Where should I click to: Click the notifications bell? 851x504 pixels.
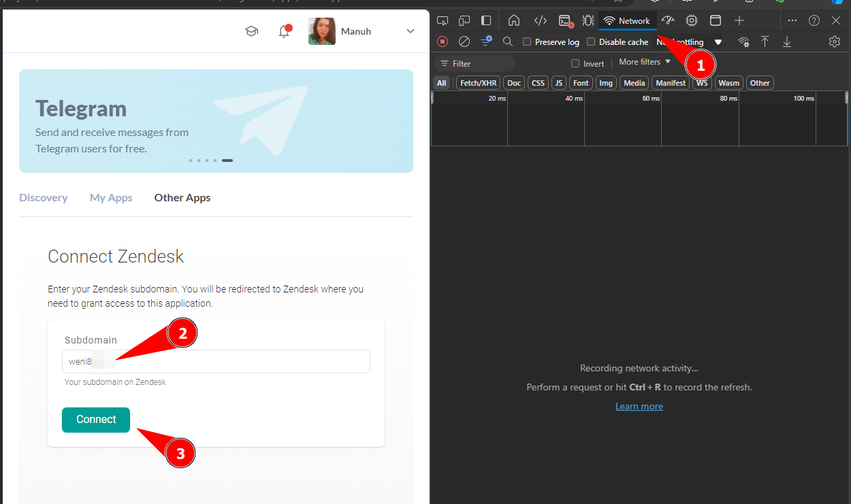(285, 31)
